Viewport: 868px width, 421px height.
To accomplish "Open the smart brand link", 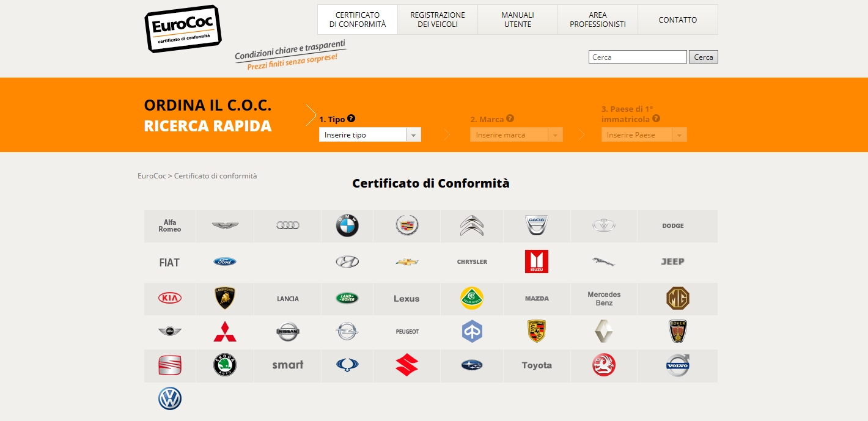I will 288,365.
